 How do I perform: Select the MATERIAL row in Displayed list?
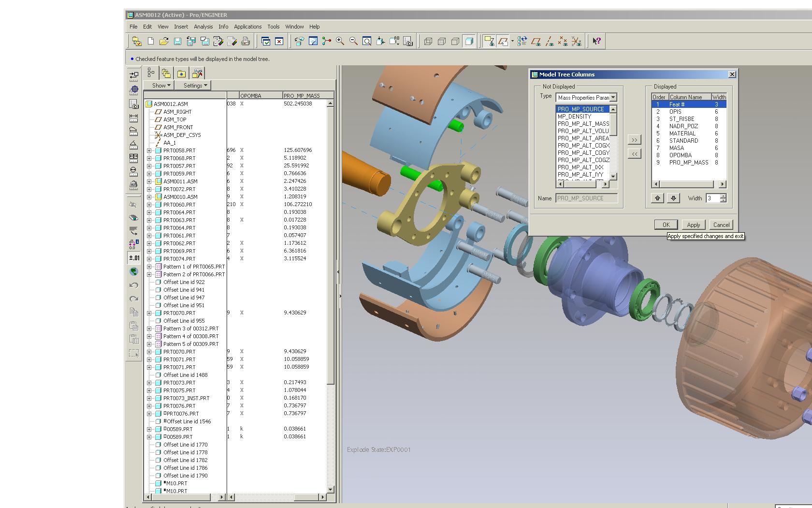click(x=688, y=134)
